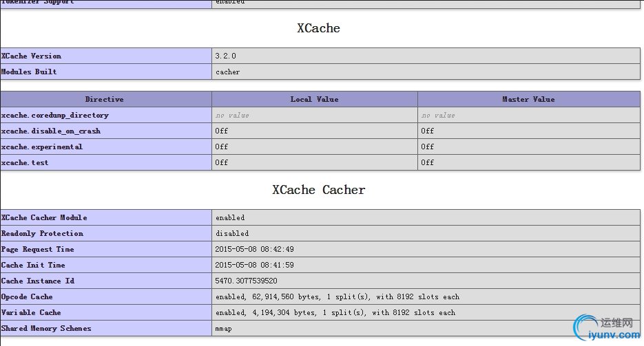Viewport: 644px width, 346px height.
Task: Click the 2015-05-08 08:41:59 timestamp
Action: (x=254, y=266)
